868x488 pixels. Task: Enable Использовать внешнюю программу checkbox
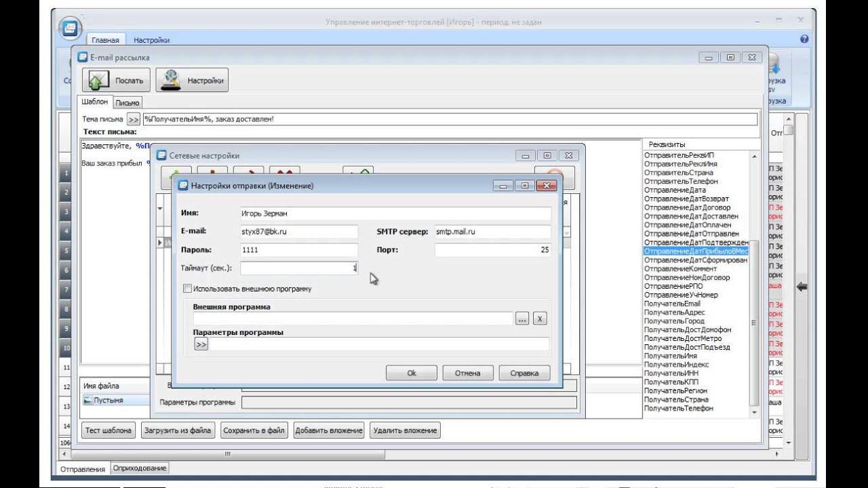coord(188,289)
